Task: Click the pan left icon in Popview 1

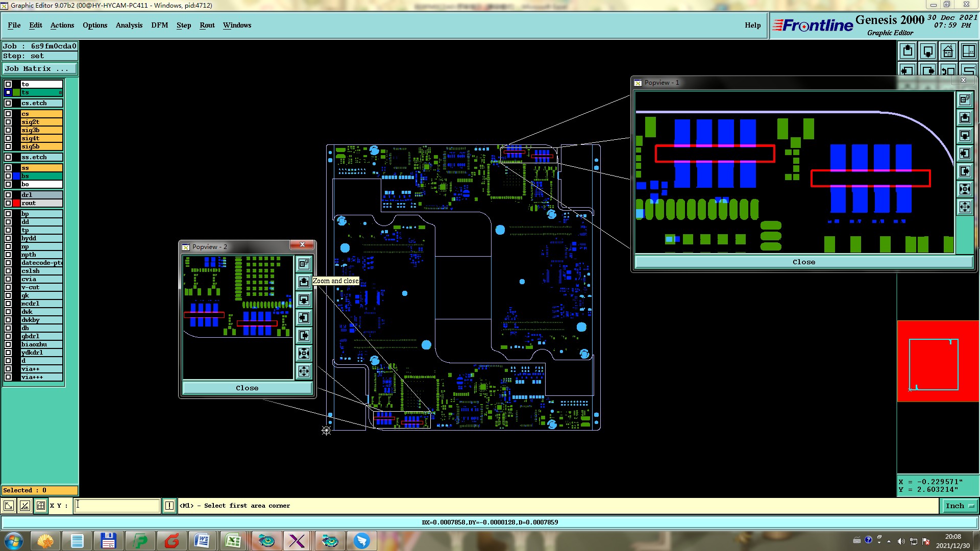Action: coord(965,153)
